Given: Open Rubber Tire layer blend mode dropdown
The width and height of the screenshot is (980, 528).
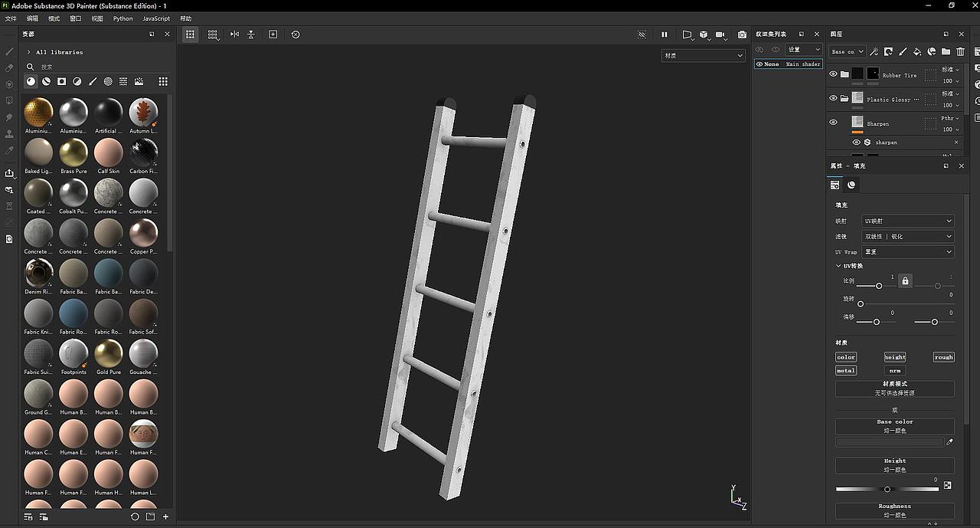Looking at the screenshot, I should pyautogui.click(x=951, y=70).
